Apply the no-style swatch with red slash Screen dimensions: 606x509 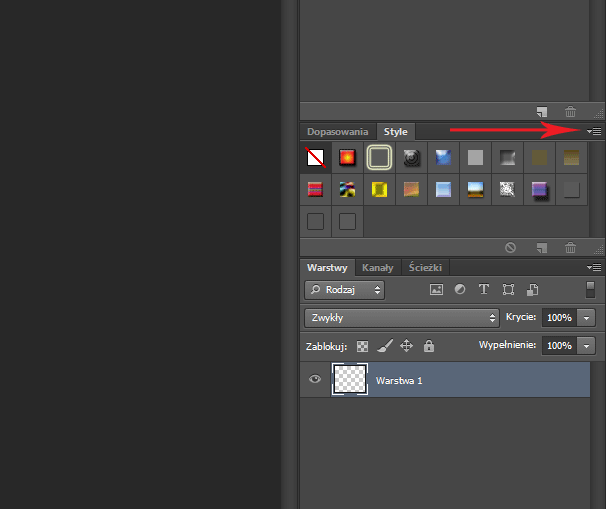tap(315, 157)
